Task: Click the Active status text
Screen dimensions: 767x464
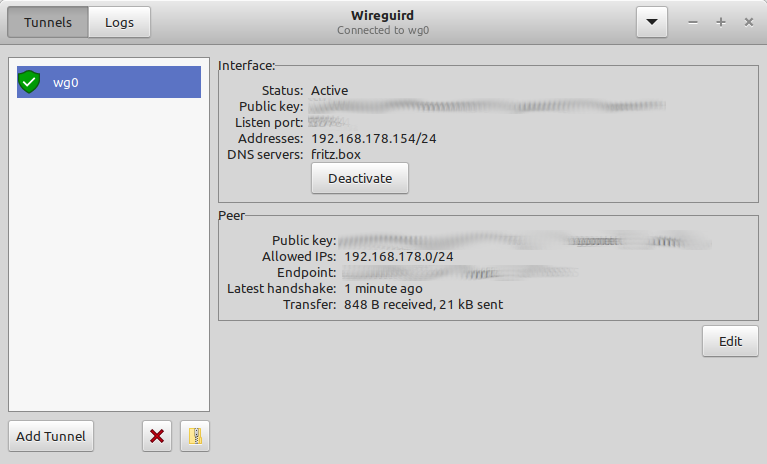Action: tap(329, 90)
